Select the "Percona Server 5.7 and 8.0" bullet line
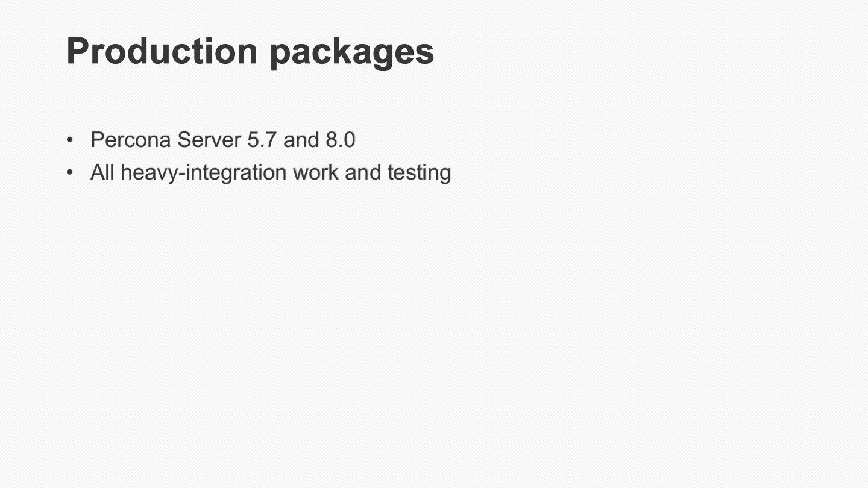The width and height of the screenshot is (868, 488). [x=222, y=140]
